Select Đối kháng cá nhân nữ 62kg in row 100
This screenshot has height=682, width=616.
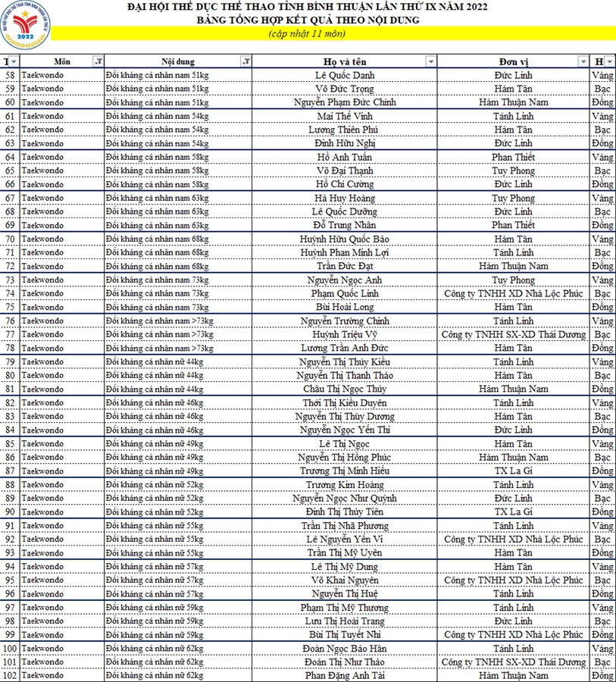coord(179,648)
